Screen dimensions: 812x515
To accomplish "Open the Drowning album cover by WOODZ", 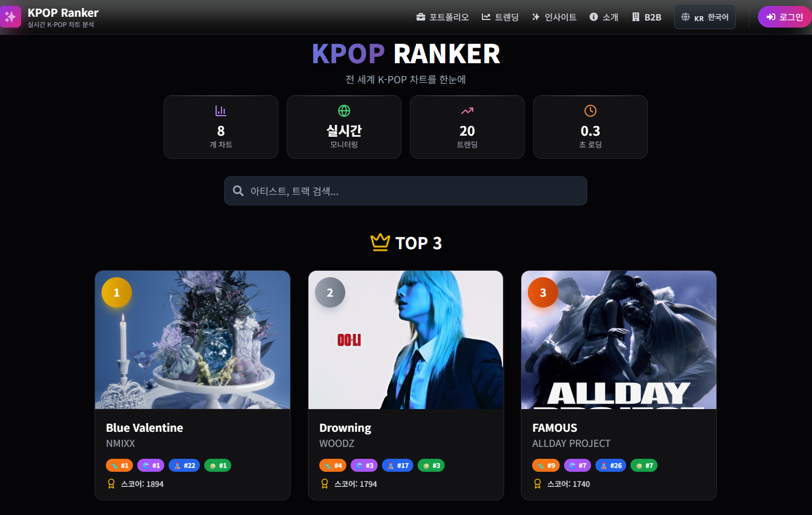I will [x=406, y=340].
